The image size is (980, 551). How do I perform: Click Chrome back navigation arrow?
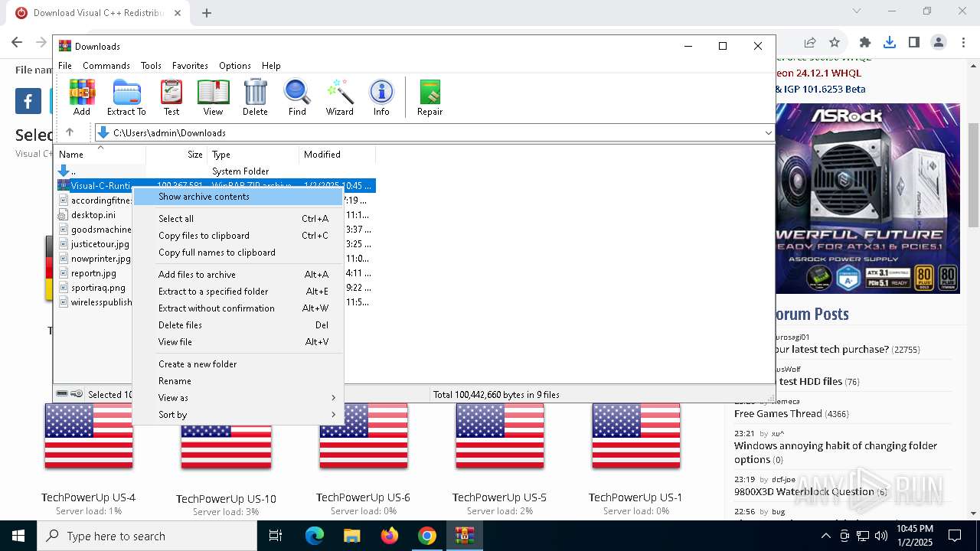pos(17,42)
